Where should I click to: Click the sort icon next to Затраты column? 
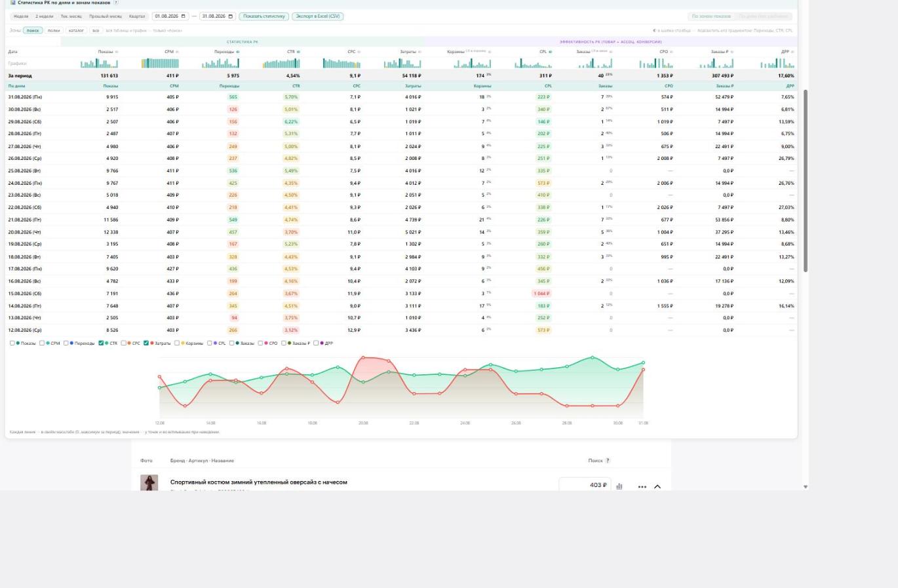420,52
